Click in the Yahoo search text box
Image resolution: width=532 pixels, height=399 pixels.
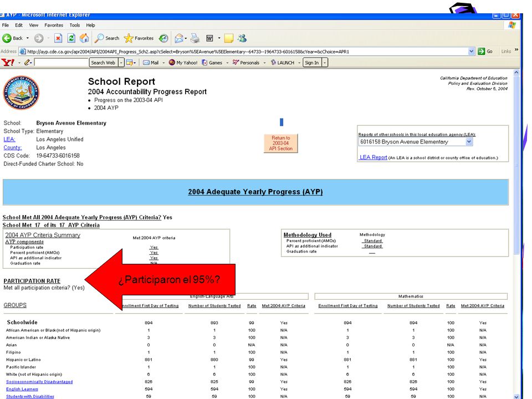tap(61, 63)
